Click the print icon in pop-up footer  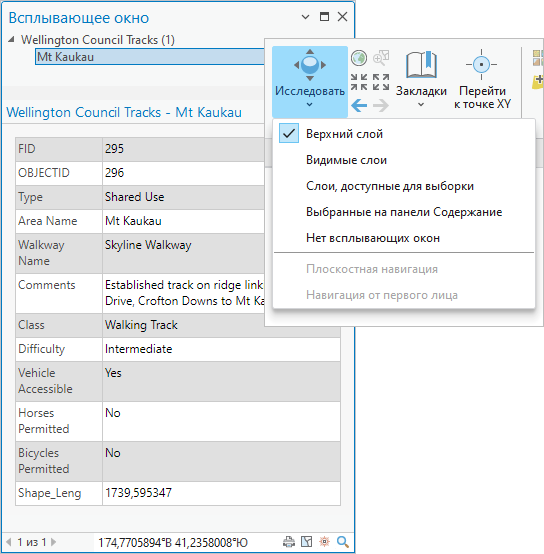click(289, 542)
